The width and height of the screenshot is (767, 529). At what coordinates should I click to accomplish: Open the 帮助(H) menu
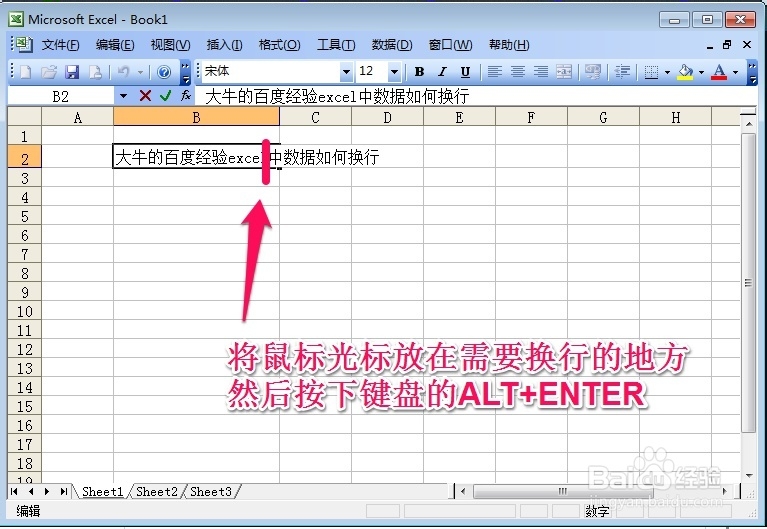(x=509, y=45)
